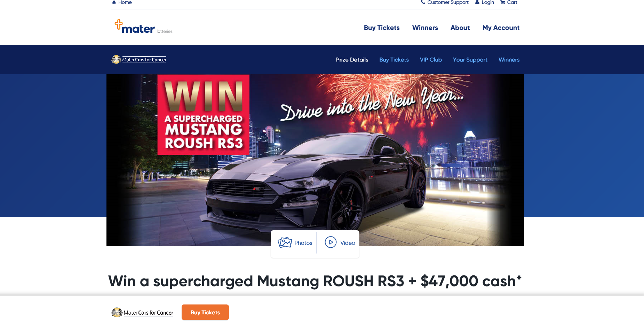This screenshot has height=322, width=644.
Task: Select Winners in the blue sub-navigation
Action: coord(509,60)
